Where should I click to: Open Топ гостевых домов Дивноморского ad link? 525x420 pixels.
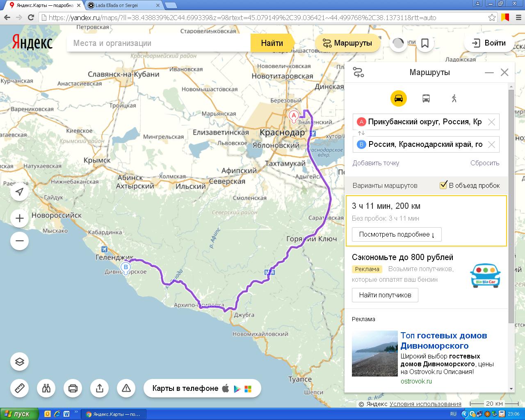[x=444, y=340]
